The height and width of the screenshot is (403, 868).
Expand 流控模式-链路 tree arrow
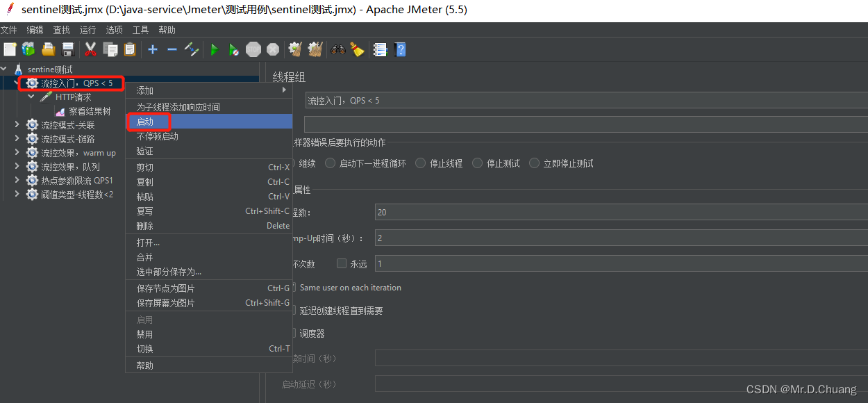[x=18, y=139]
